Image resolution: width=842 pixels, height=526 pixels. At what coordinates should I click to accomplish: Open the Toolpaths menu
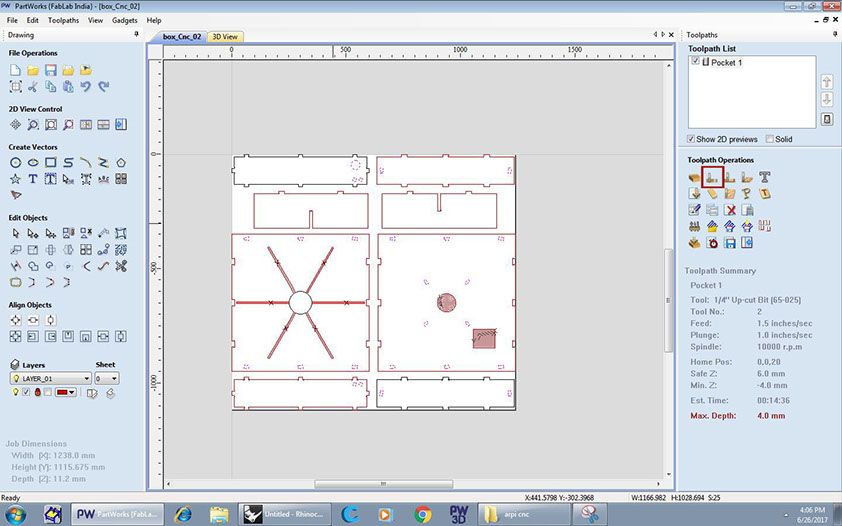[63, 20]
